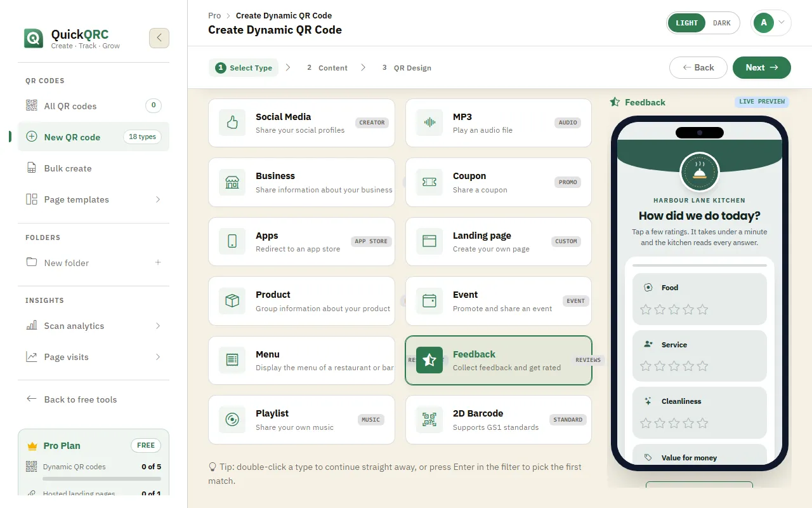Open the user account dropdown
812x508 pixels.
771,23
